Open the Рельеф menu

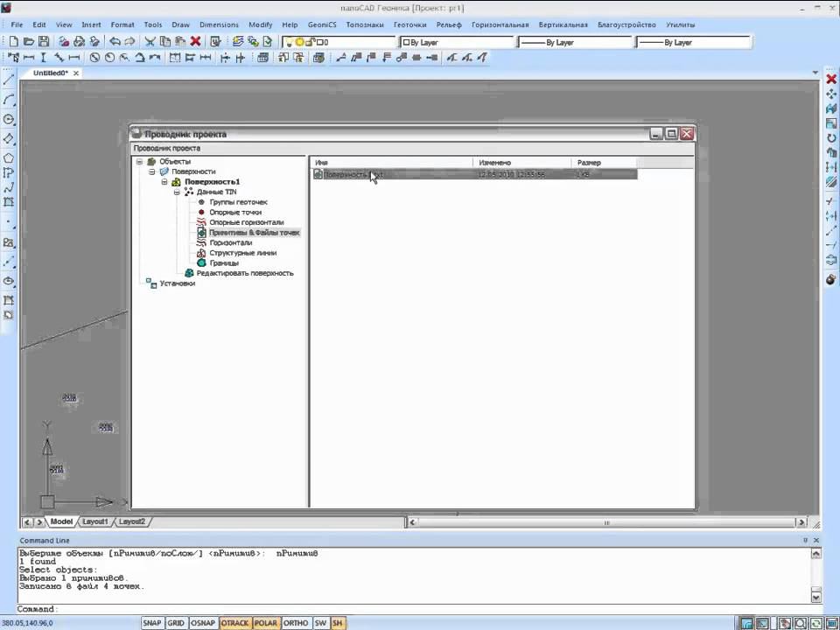pyautogui.click(x=448, y=24)
